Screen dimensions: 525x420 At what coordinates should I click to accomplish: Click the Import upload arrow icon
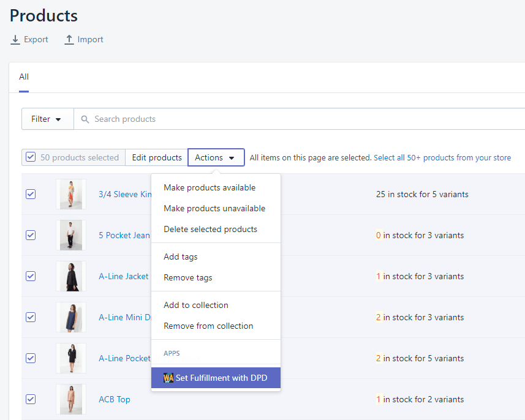[x=69, y=40]
